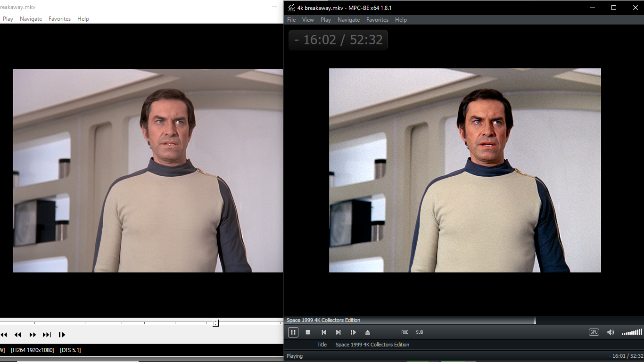Click the H264 1920x1080 status text

pos(33,350)
